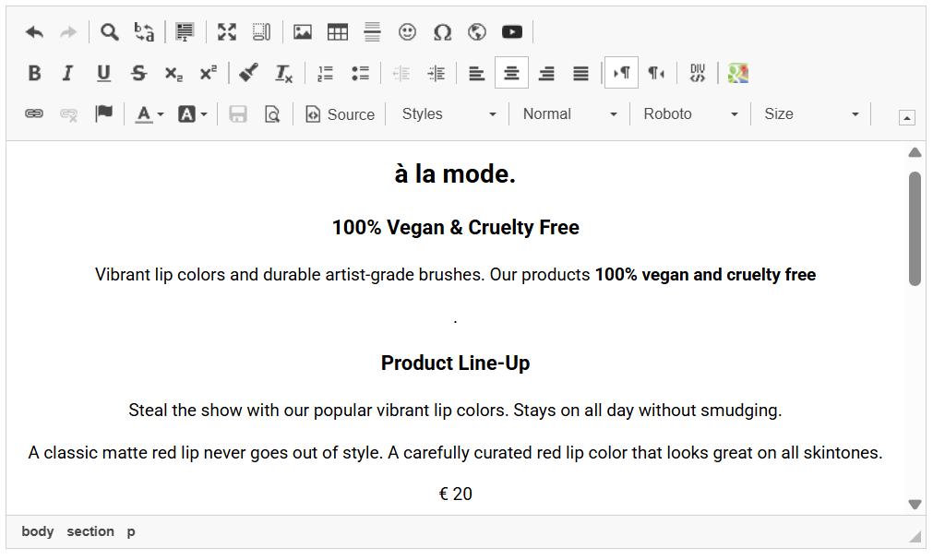Select the body element in path bar

[38, 531]
